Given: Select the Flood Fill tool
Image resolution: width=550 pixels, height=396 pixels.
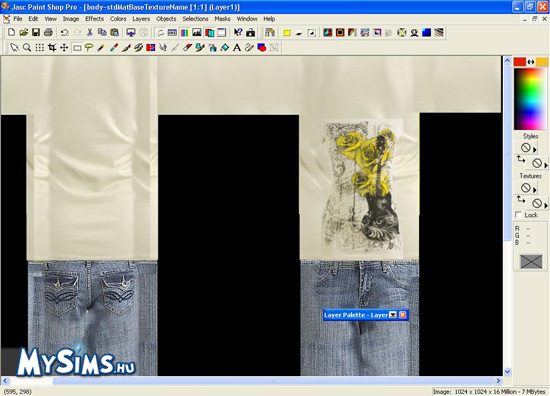Looking at the screenshot, I should (225, 48).
